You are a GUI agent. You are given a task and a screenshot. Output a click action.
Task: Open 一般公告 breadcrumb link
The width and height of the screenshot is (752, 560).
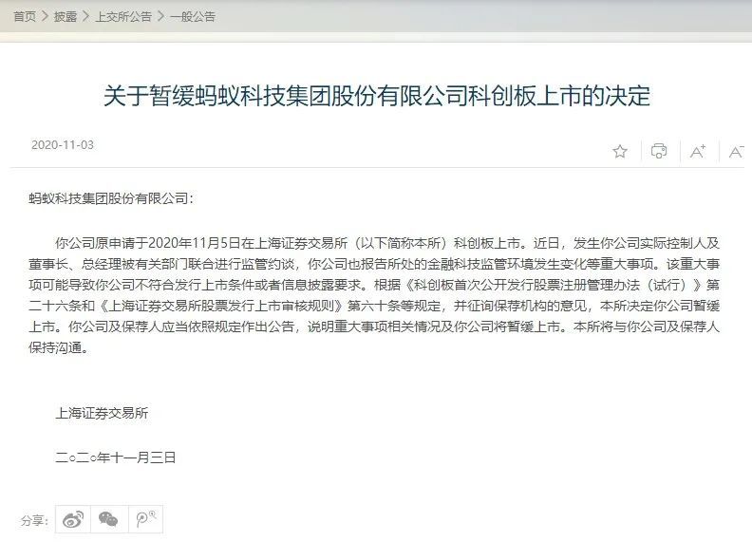193,17
